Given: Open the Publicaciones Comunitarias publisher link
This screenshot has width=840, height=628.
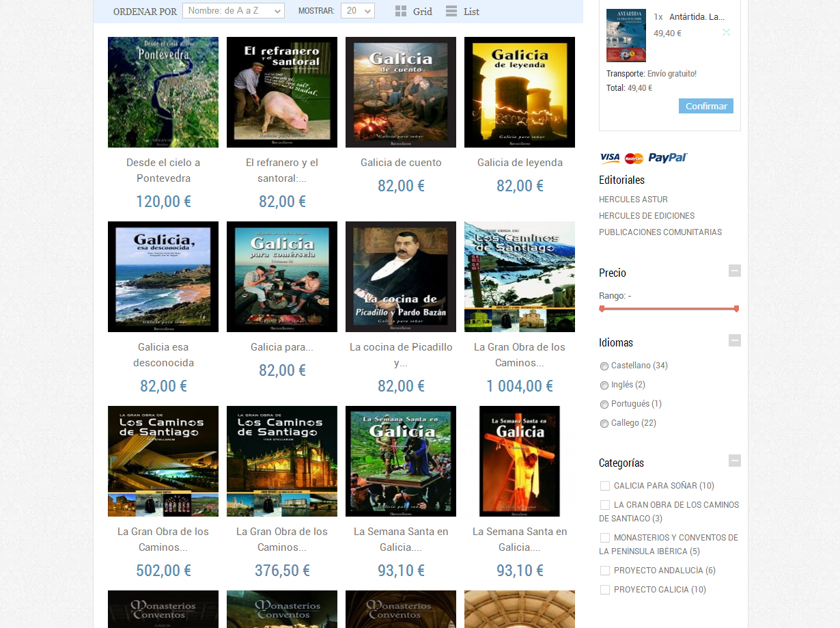Looking at the screenshot, I should (x=660, y=232).
